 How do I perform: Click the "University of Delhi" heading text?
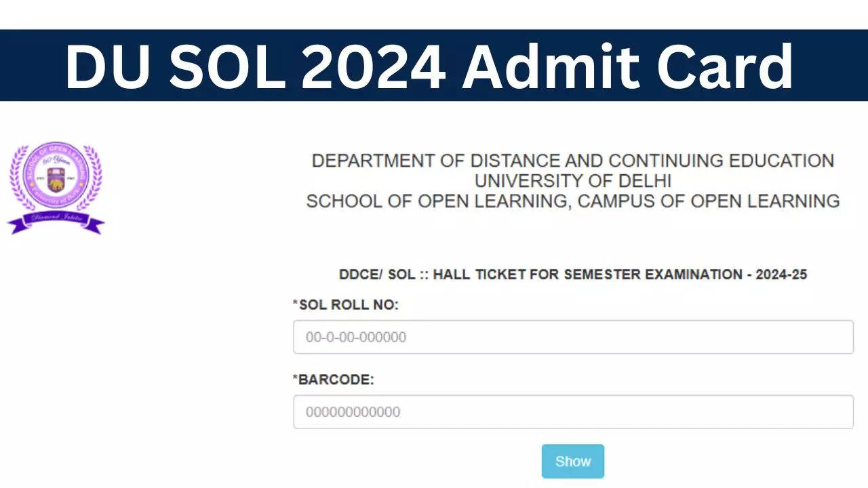tap(572, 181)
